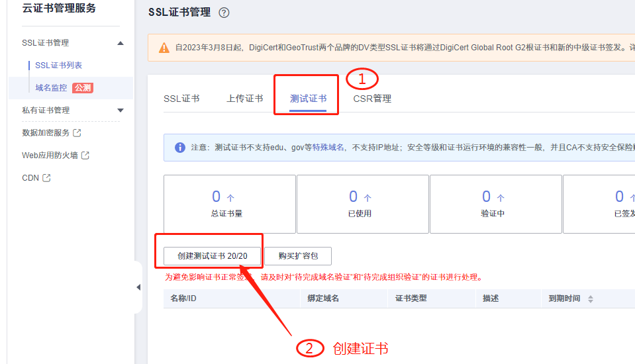Image resolution: width=635 pixels, height=364 pixels.
Task: Collapse the sidebar using left arrow handle
Action: point(138,287)
